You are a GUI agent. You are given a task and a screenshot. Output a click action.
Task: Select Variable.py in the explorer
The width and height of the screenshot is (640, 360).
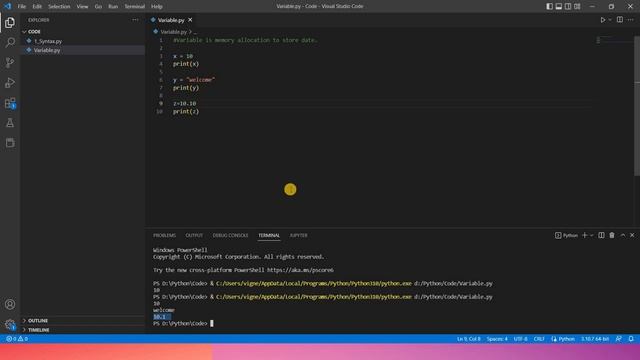click(47, 50)
